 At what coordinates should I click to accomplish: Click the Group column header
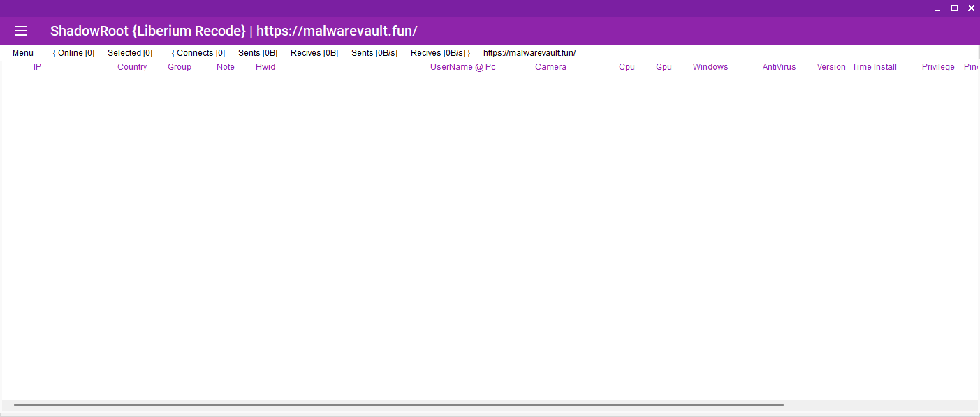(x=180, y=67)
